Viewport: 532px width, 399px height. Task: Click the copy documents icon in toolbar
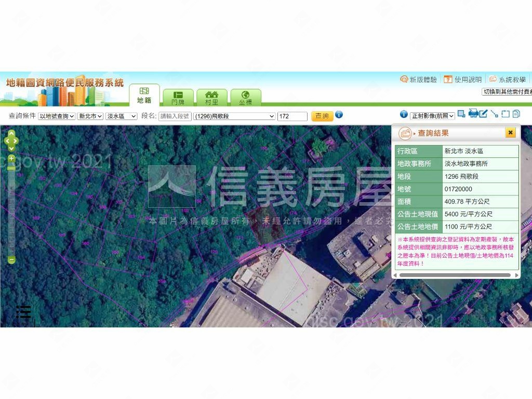516,114
